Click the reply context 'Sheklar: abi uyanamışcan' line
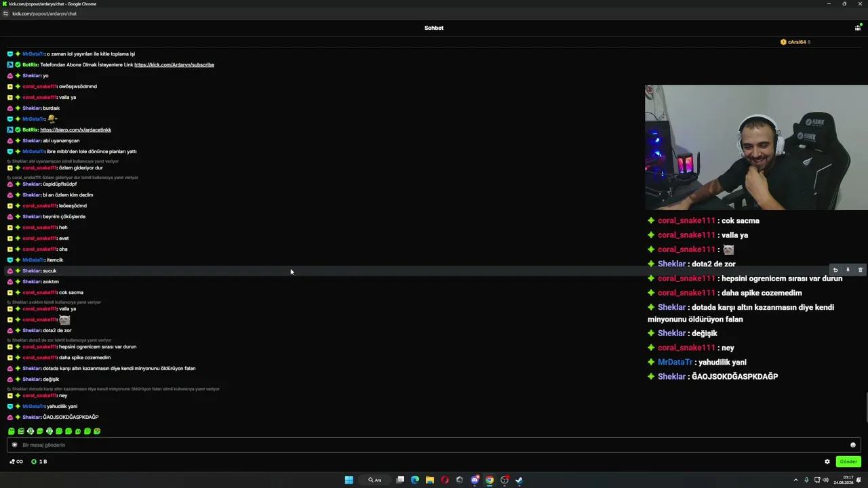Screen dimensions: 868x488 coord(63,161)
